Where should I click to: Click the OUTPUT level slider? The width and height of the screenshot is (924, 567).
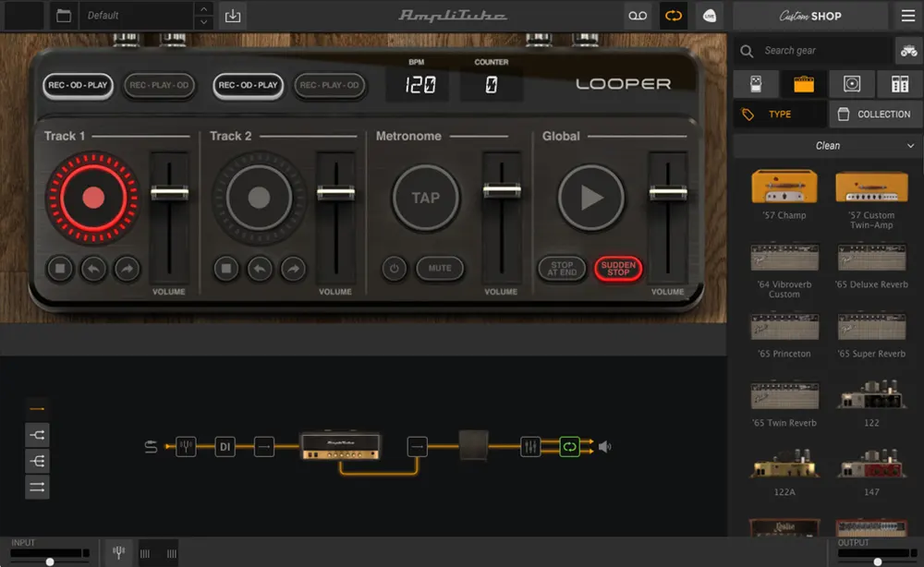pyautogui.click(x=878, y=561)
